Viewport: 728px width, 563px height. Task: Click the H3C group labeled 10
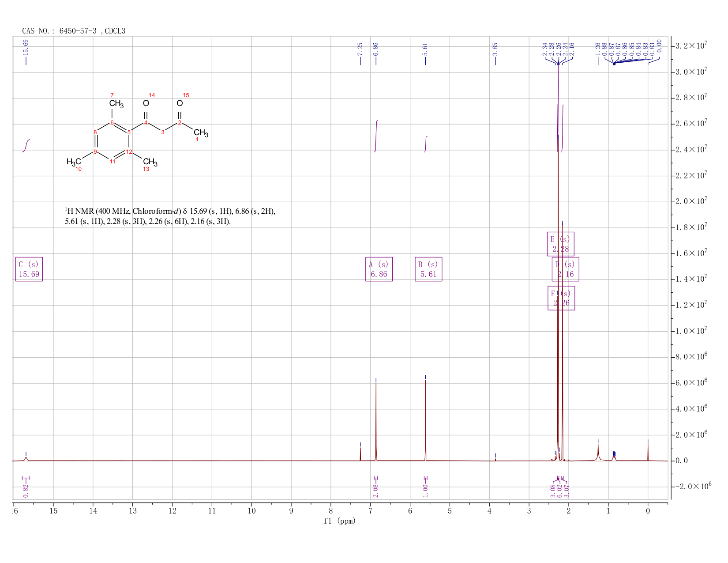(74, 162)
